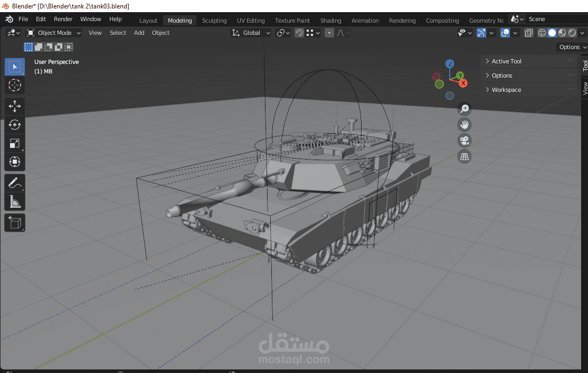The width and height of the screenshot is (588, 373).
Task: Select the Select Box tool
Action: click(15, 67)
